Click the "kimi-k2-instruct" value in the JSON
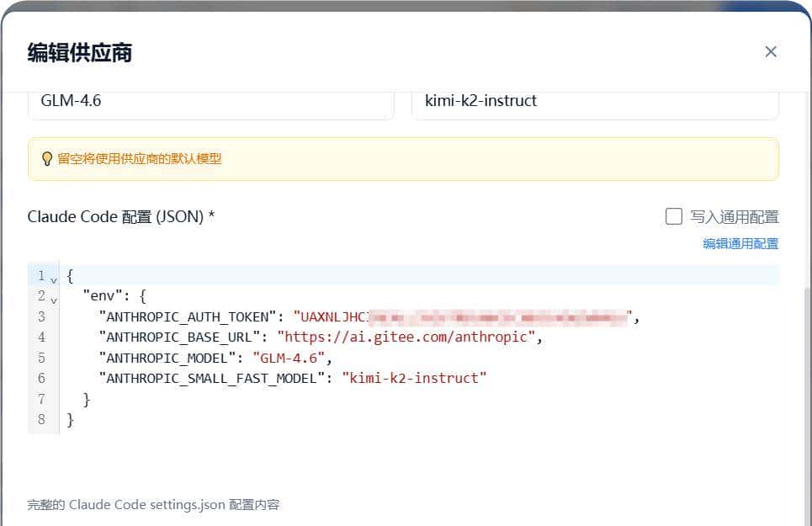 [x=414, y=378]
